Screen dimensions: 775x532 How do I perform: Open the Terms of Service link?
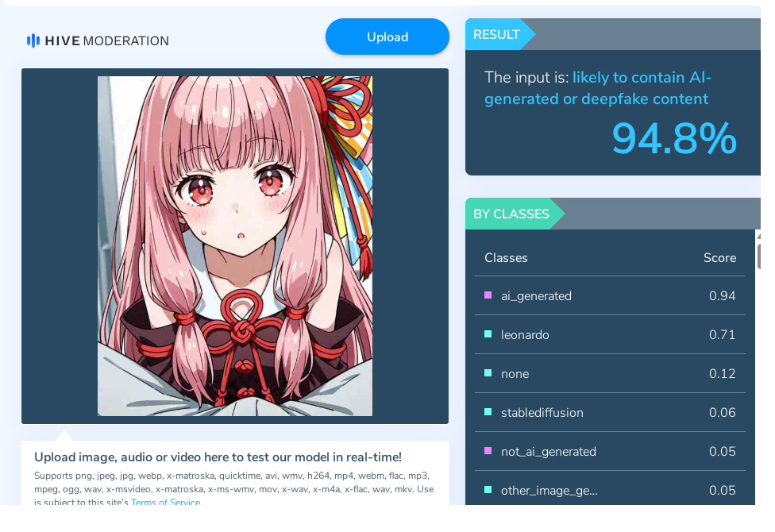click(166, 502)
